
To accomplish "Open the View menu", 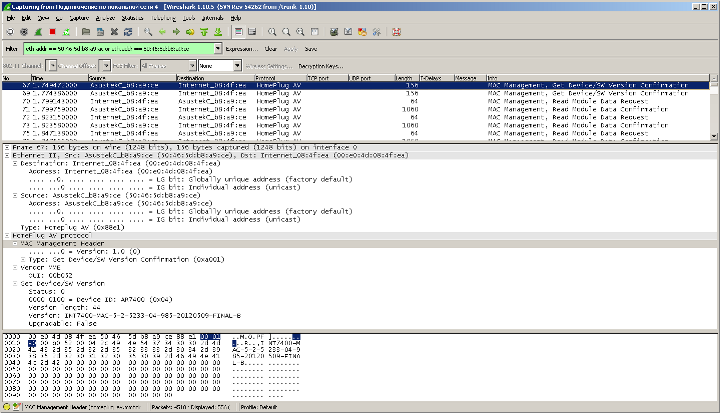I will click(x=43, y=18).
